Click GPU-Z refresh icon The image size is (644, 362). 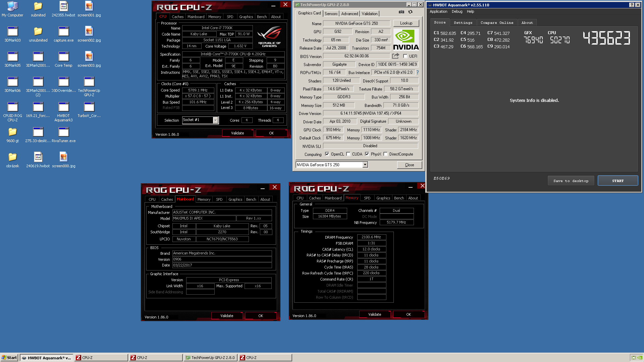(x=410, y=12)
